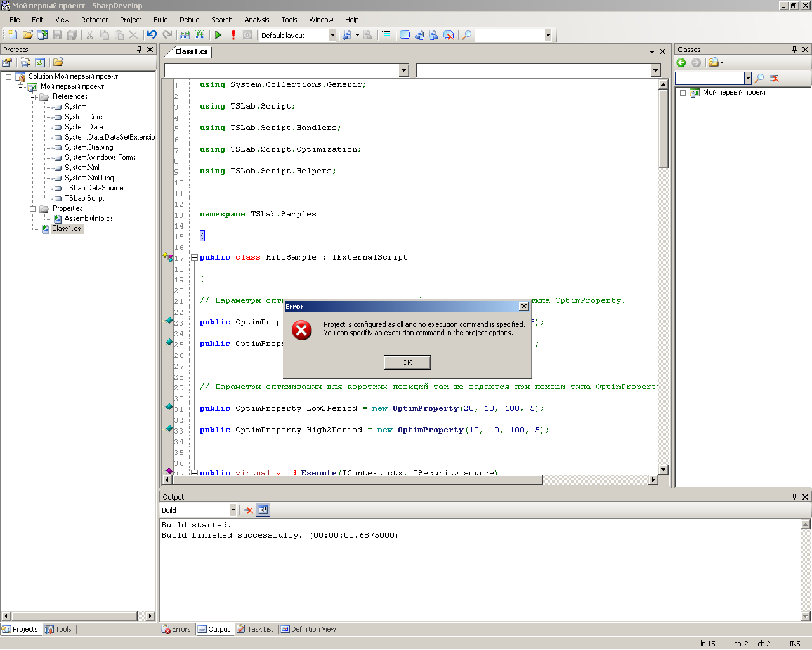Click the Undo arrow in toolbar
812x650 pixels.
click(x=152, y=36)
